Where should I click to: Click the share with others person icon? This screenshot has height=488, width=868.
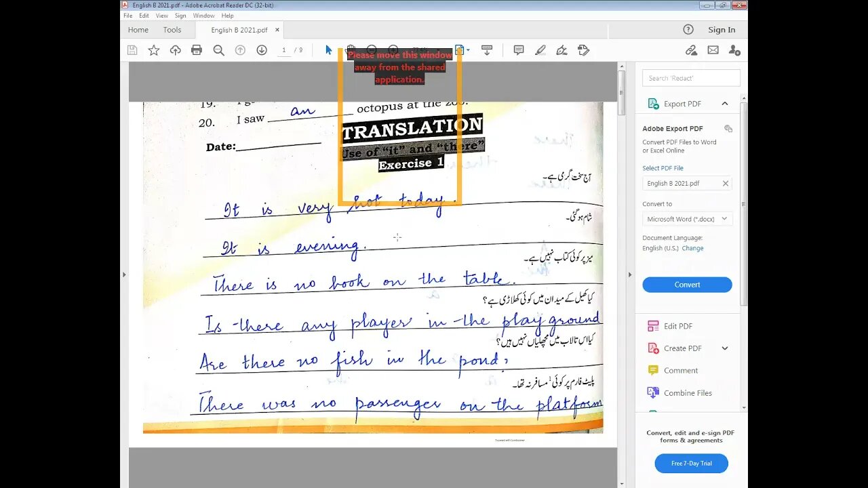click(x=734, y=50)
